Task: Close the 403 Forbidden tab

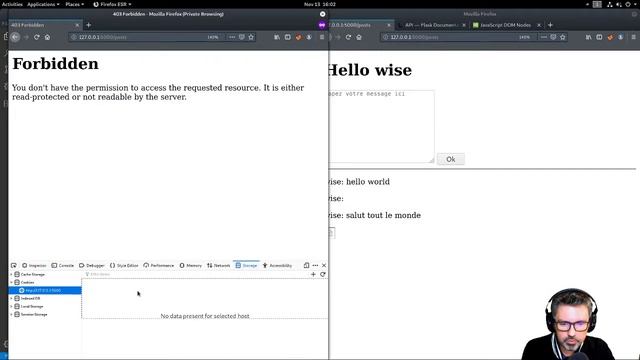Action: pos(77,25)
